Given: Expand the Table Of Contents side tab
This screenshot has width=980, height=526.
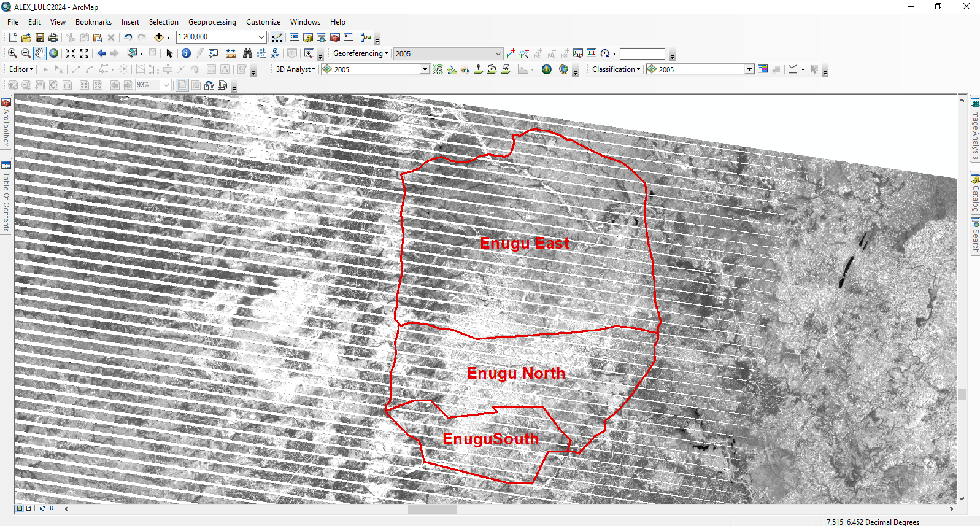Looking at the screenshot, I should click(x=6, y=196).
